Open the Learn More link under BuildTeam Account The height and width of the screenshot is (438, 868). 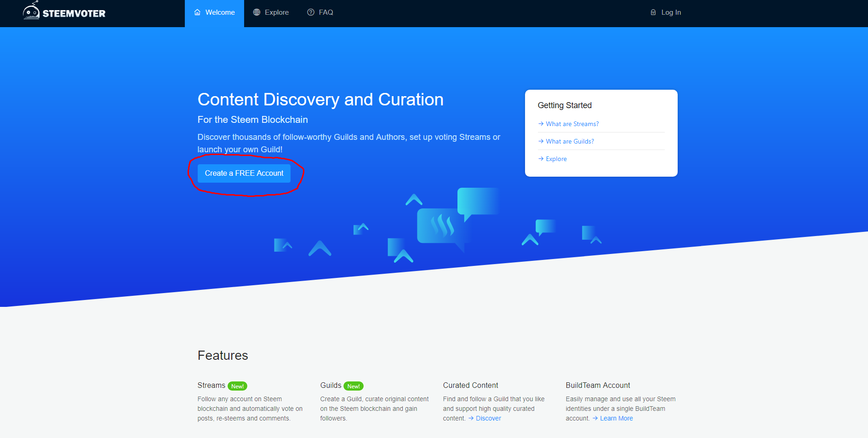[x=617, y=418]
